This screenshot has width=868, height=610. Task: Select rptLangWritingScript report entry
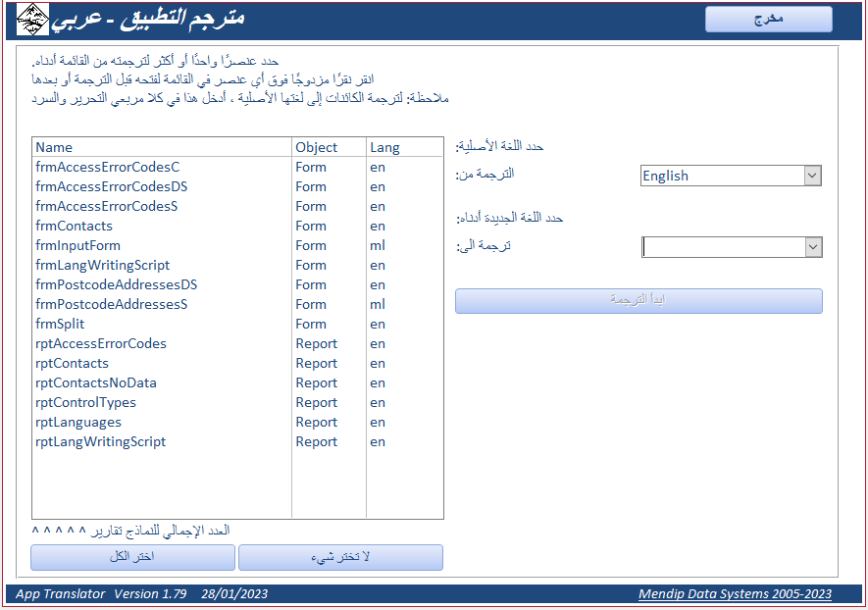pyautogui.click(x=238, y=442)
